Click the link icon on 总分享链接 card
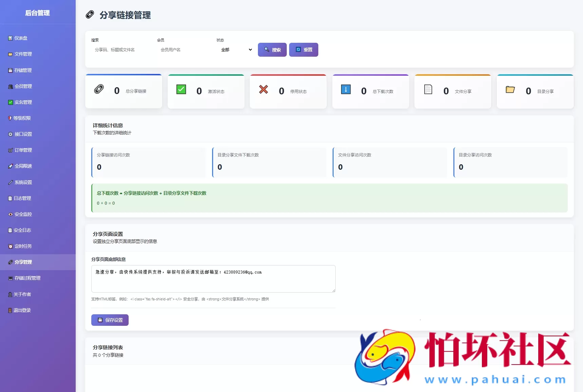The width and height of the screenshot is (583, 392). point(99,89)
